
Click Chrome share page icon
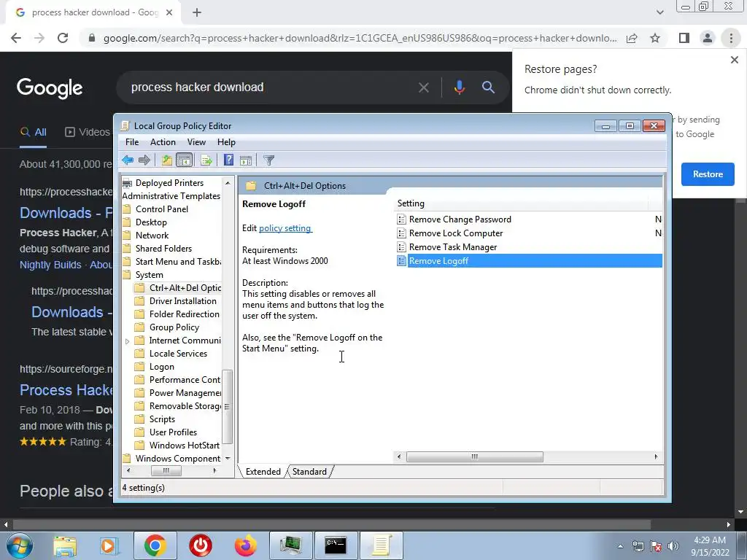[x=632, y=38]
